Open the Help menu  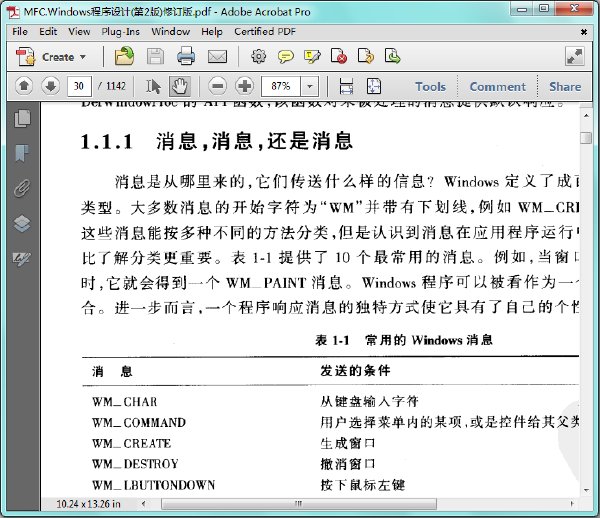[212, 31]
